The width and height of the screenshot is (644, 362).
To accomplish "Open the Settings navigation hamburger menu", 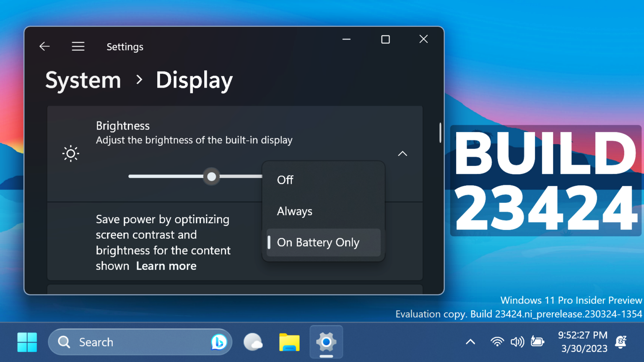I will click(78, 46).
